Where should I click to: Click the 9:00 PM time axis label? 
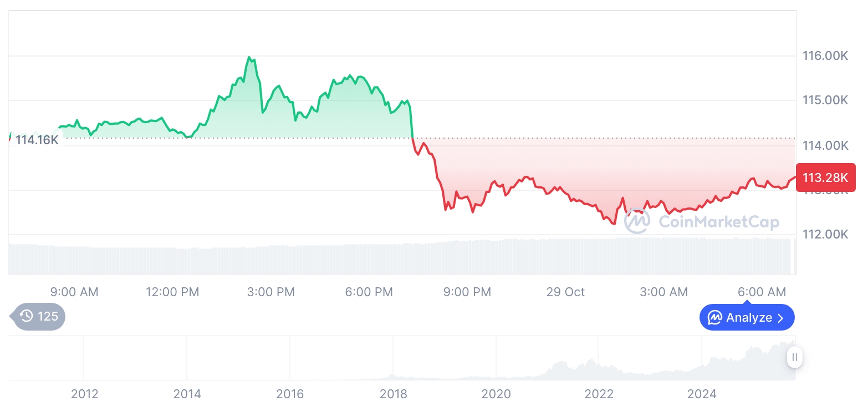point(467,292)
